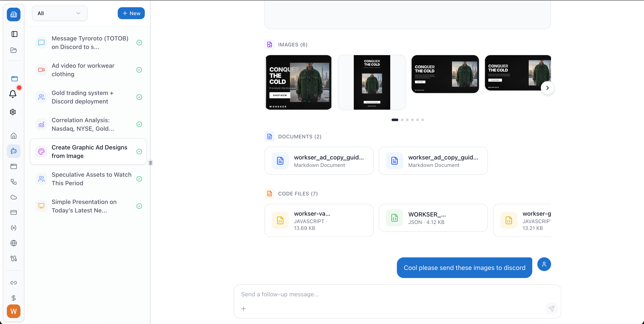Click status checkmark on Speculative Assets task
The width and height of the screenshot is (644, 324).
pyautogui.click(x=139, y=179)
